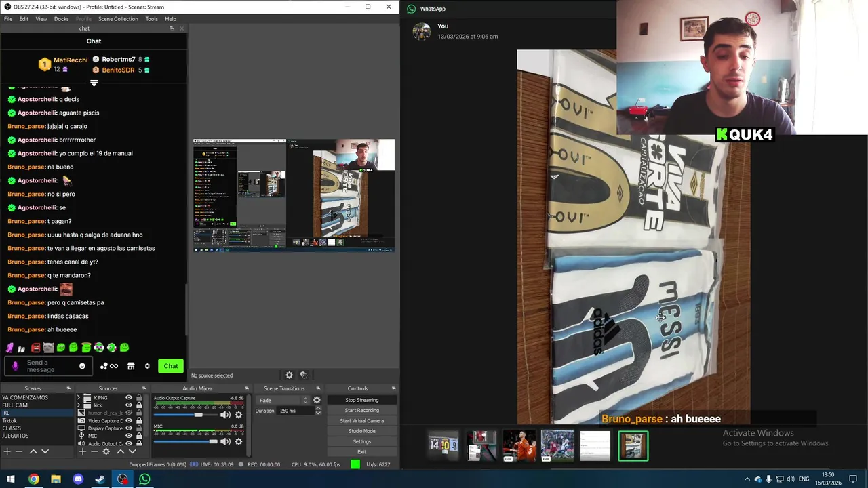Add a new scene with plus icon
Image resolution: width=868 pixels, height=488 pixels.
click(x=7, y=451)
